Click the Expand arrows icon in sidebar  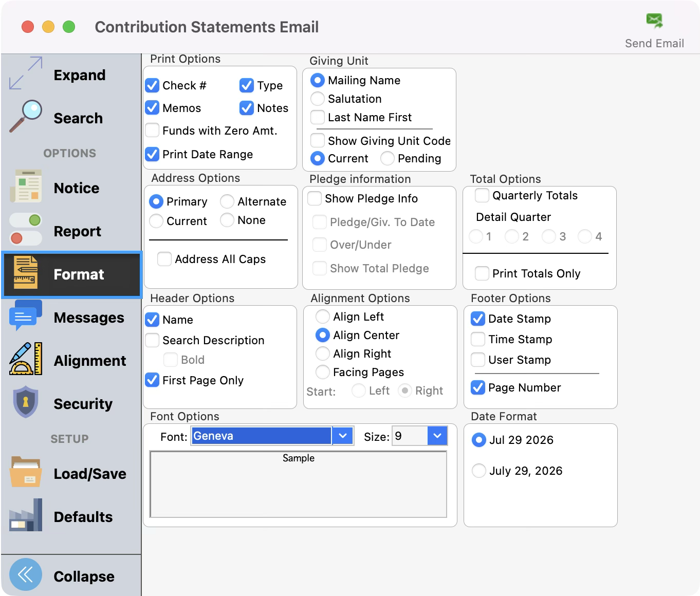point(26,73)
